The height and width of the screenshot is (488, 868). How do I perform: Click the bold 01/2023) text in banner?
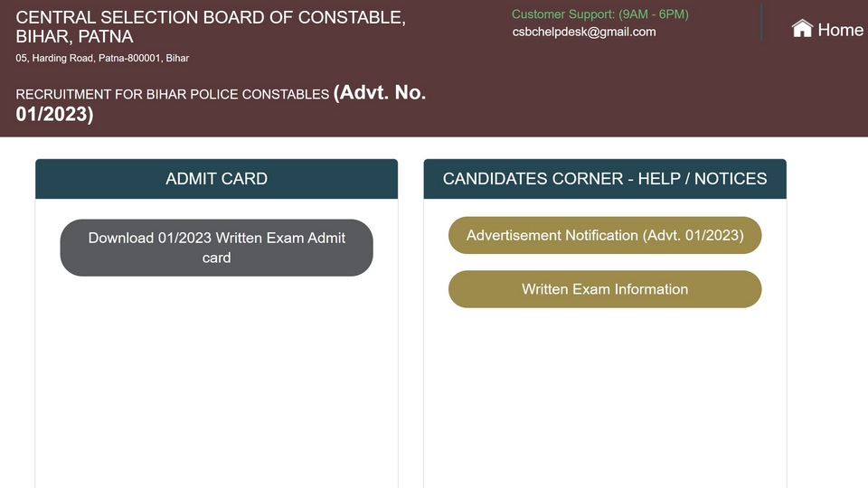54,115
